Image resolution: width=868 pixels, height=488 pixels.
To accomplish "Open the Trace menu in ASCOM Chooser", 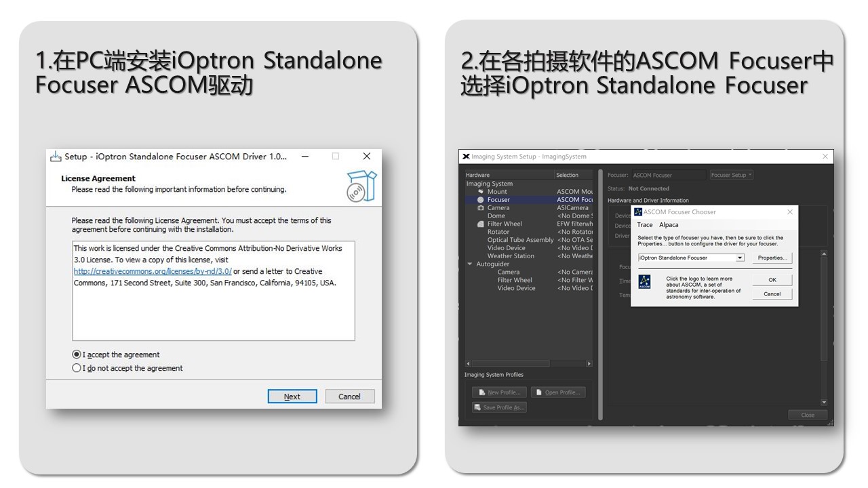I will click(x=645, y=225).
